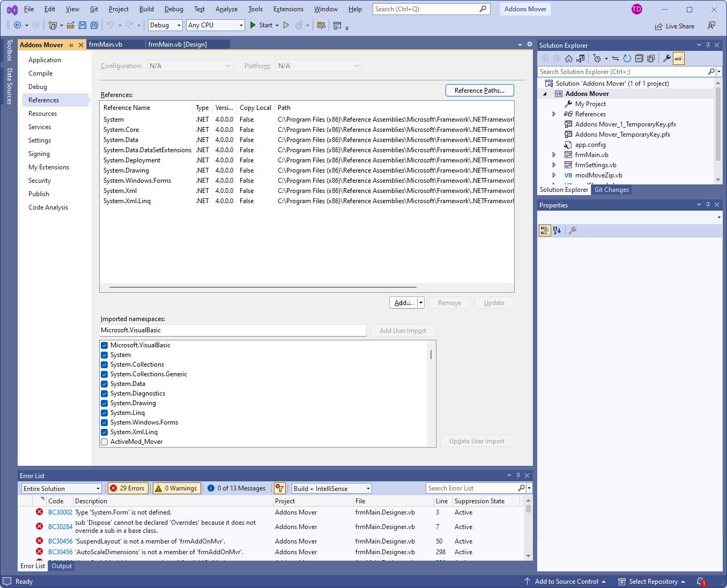Open error code BC30002 link
This screenshot has height=588, width=727.
coord(60,512)
